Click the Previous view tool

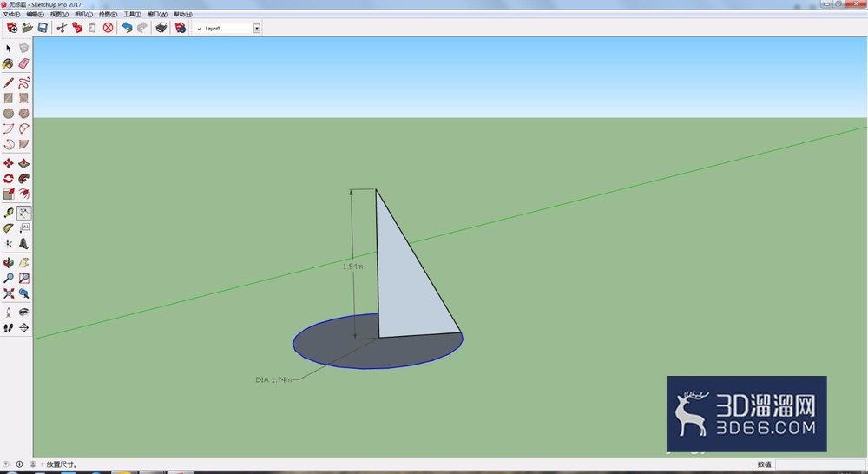coord(23,293)
